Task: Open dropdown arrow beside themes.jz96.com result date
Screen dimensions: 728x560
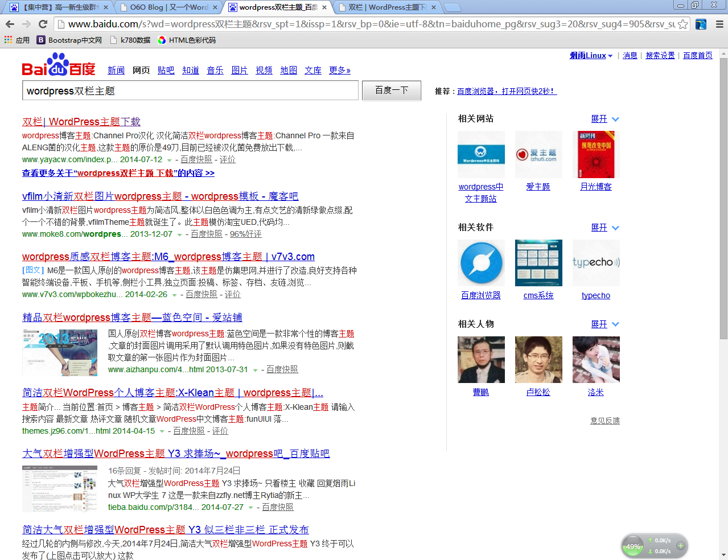Action: point(162,432)
